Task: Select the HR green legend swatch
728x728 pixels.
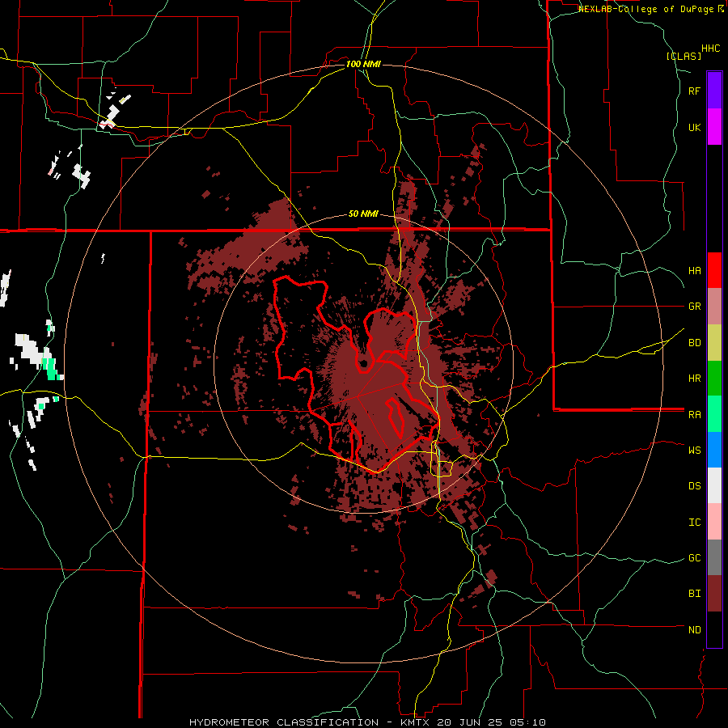Action: pos(714,378)
